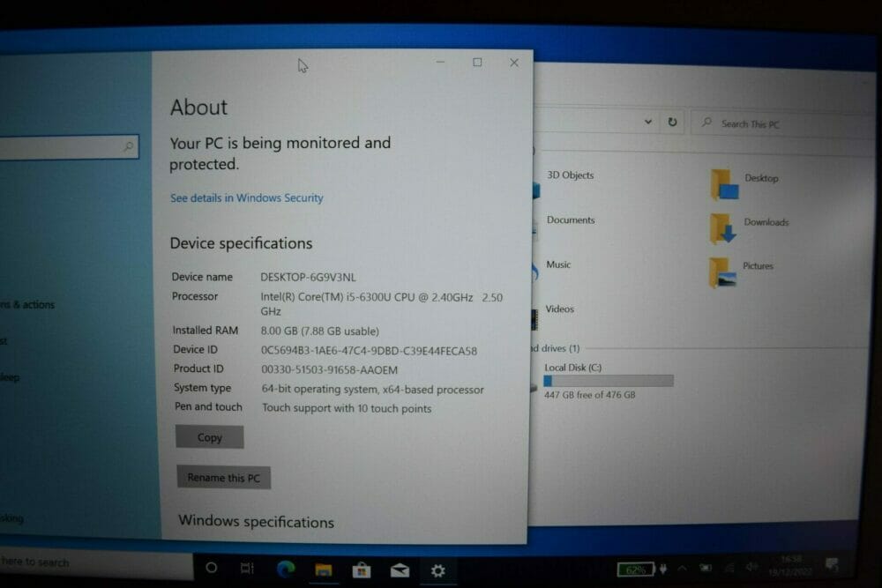
Task: Click the Settings sidebar search field
Action: click(x=69, y=146)
